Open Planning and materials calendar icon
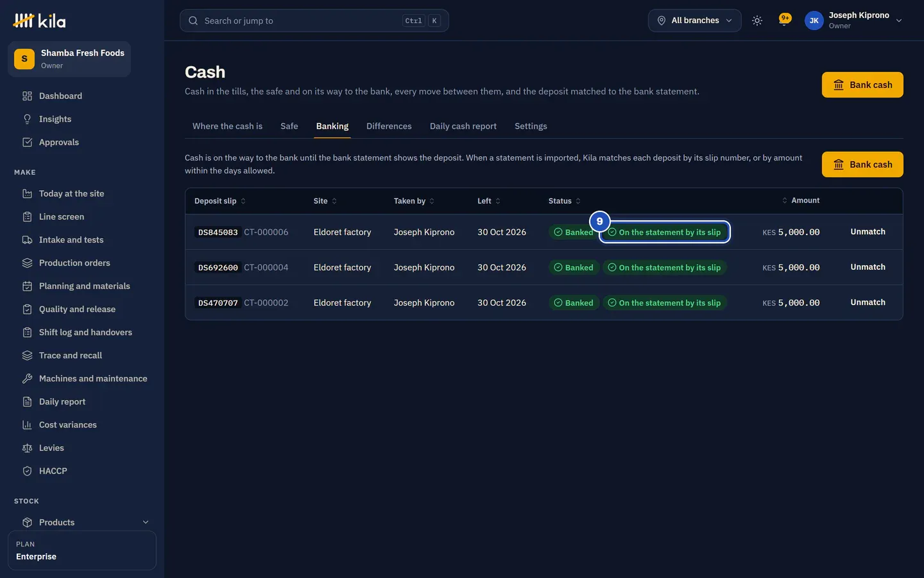The height and width of the screenshot is (578, 924). [x=27, y=286]
